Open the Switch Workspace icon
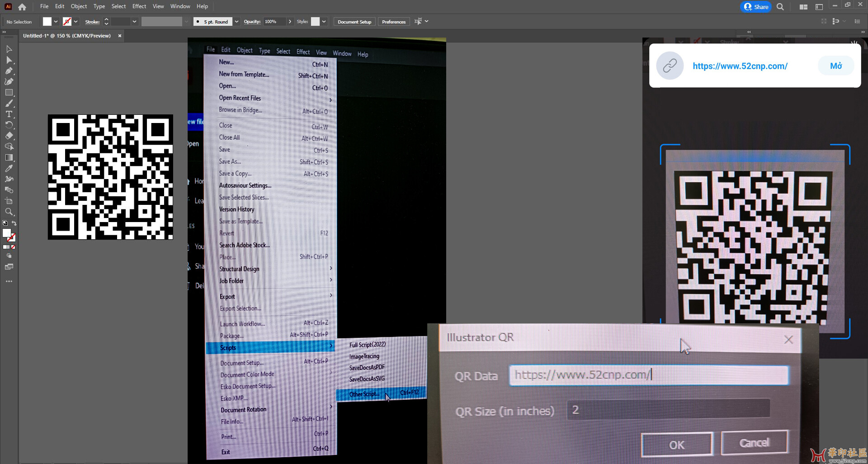Screen dimensions: 868x464 pyautogui.click(x=819, y=7)
